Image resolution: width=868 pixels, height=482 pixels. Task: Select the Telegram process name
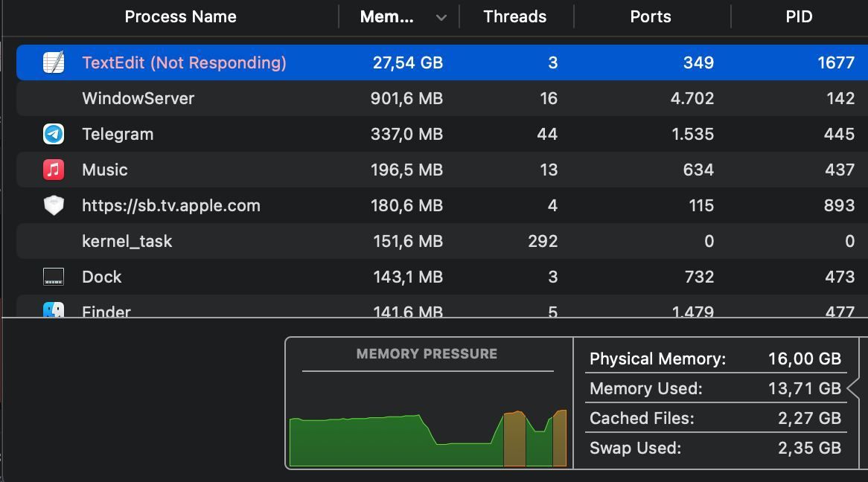(118, 134)
